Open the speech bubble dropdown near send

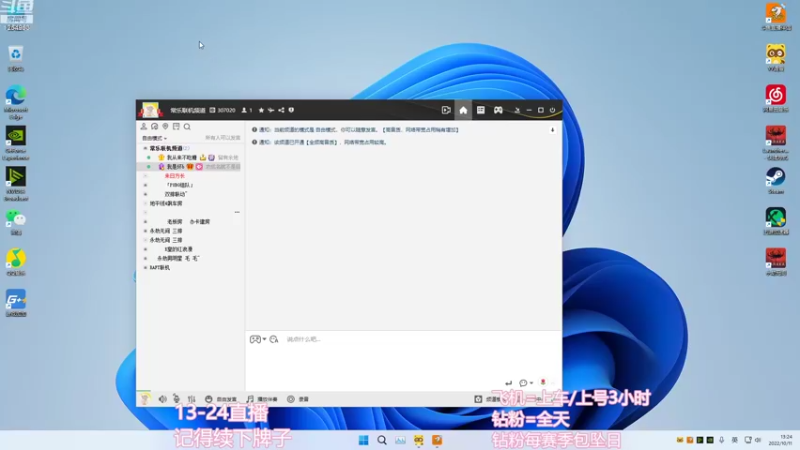[526, 383]
